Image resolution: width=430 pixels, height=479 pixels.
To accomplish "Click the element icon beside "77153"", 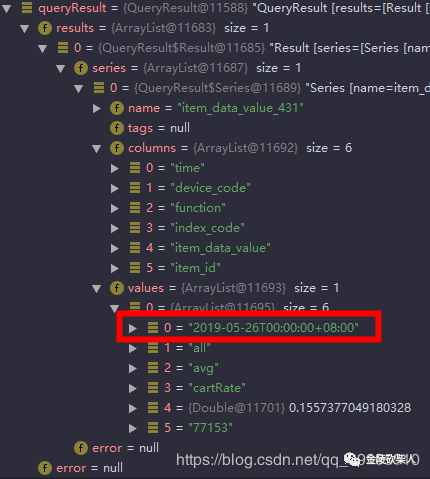I will (153, 428).
